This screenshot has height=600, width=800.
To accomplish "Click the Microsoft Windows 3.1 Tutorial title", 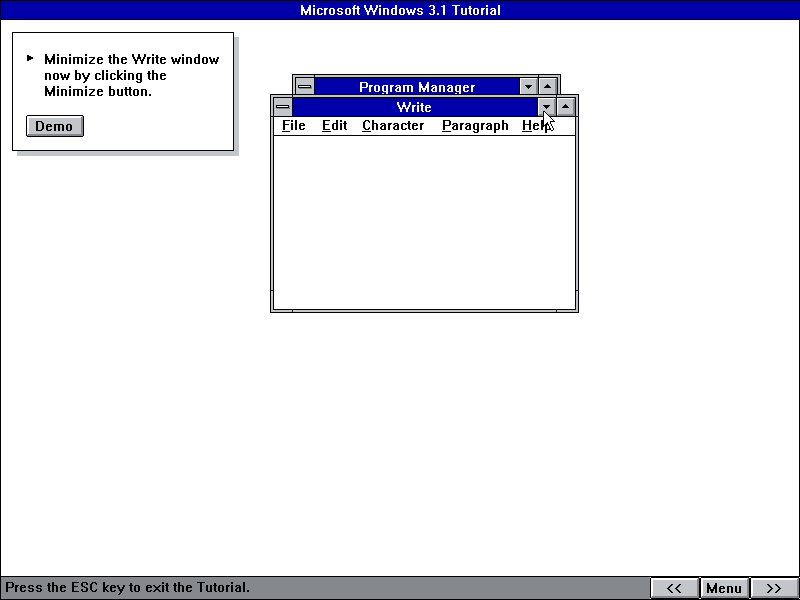I will pyautogui.click(x=400, y=10).
